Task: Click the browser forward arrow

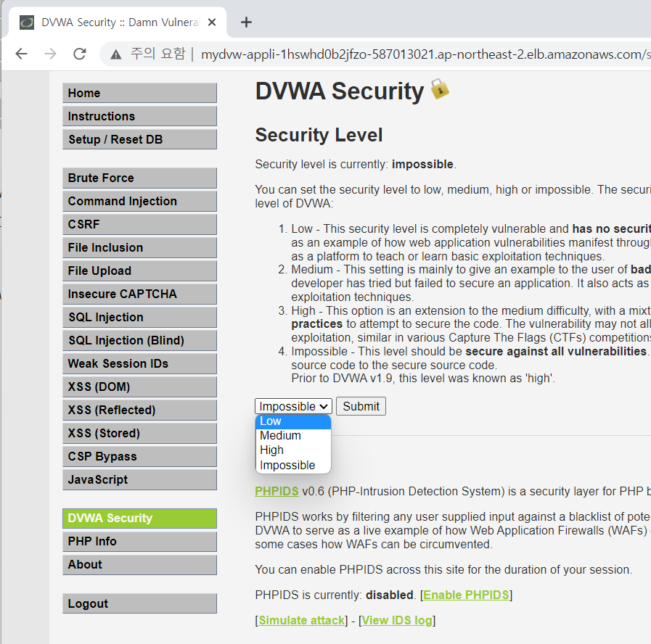Action: [50, 54]
